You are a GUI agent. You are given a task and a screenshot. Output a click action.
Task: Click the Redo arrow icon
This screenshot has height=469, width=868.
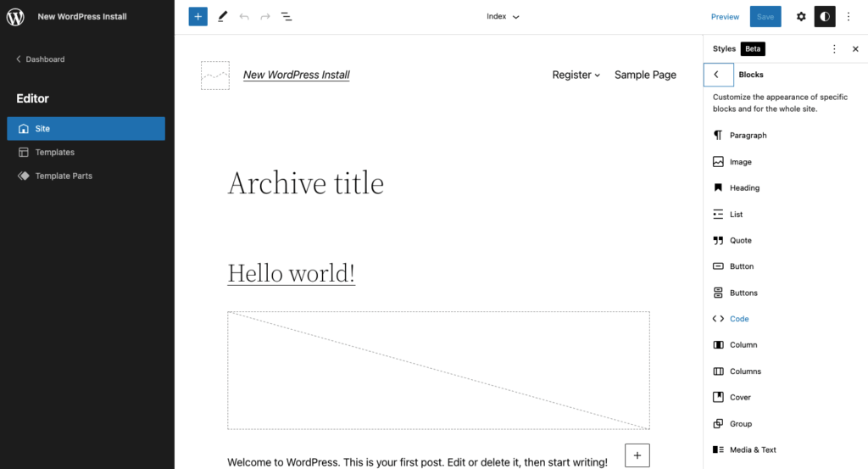point(265,17)
